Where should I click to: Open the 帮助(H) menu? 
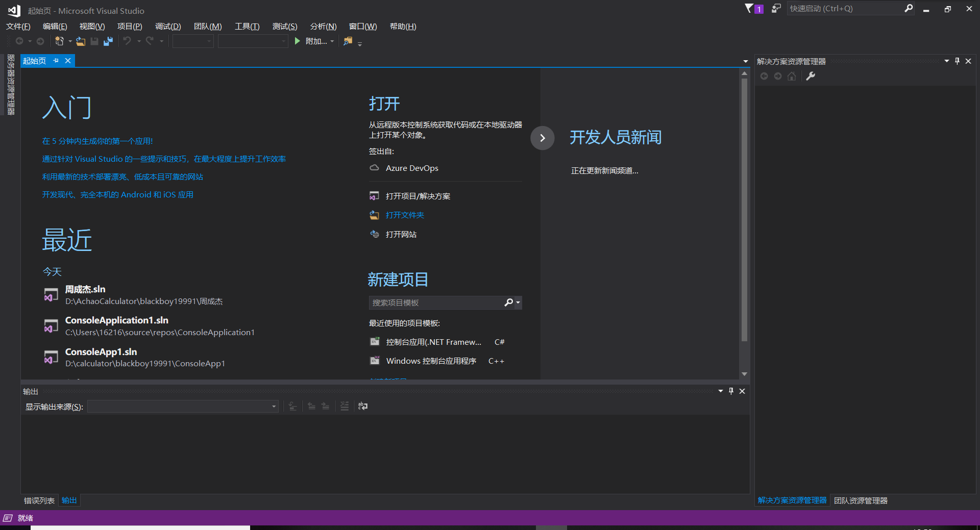[403, 27]
